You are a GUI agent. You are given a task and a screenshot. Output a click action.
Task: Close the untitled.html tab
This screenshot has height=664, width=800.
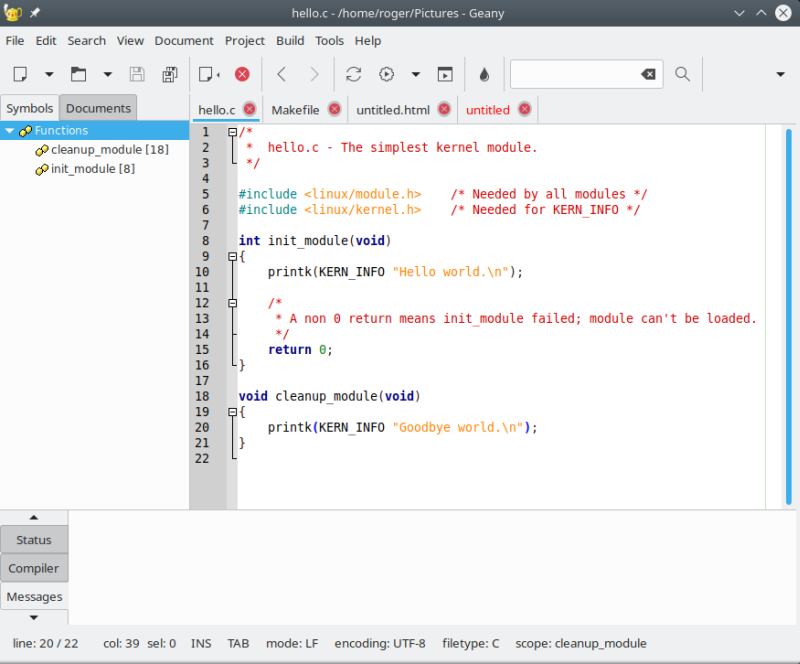[443, 109]
